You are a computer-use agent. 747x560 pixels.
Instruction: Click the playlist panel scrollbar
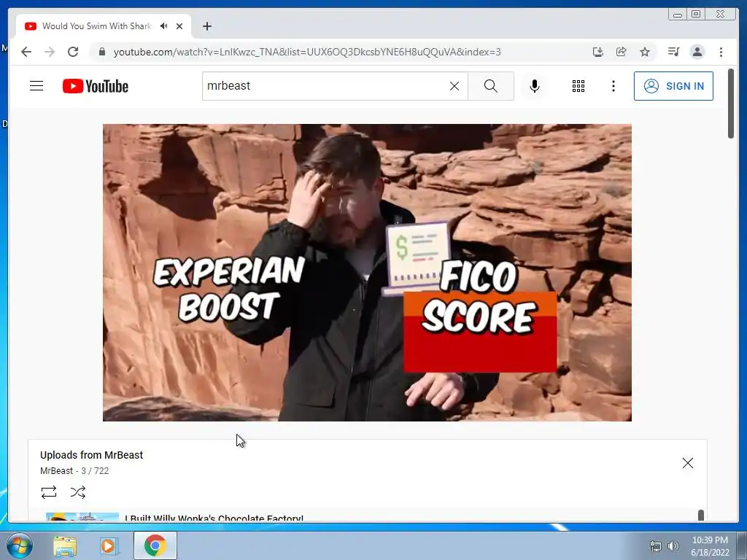point(701,516)
